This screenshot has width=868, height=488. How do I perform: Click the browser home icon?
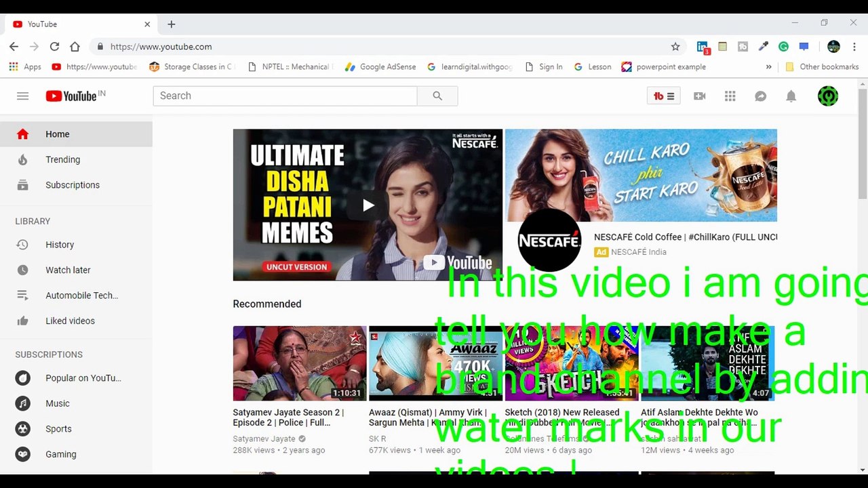pyautogui.click(x=75, y=47)
